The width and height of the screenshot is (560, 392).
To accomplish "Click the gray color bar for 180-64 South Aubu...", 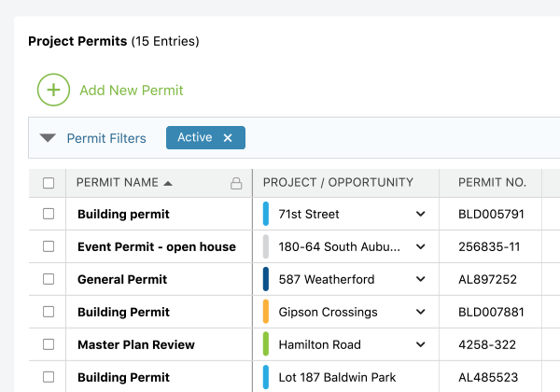I will coord(266,246).
